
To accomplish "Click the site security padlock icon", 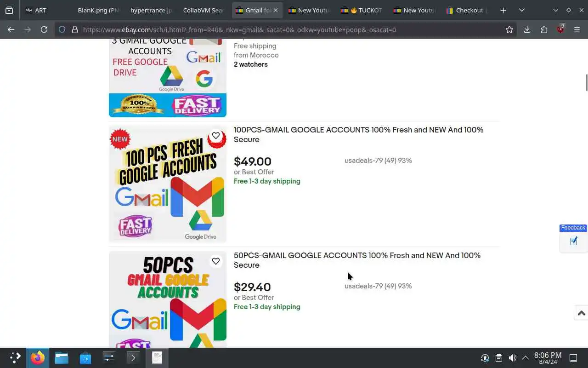I will point(75,29).
